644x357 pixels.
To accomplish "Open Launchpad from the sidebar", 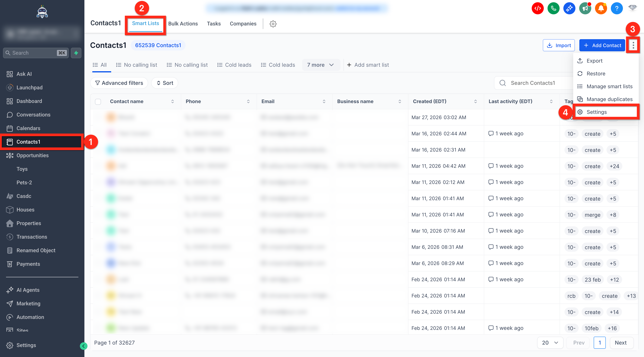I will [29, 88].
